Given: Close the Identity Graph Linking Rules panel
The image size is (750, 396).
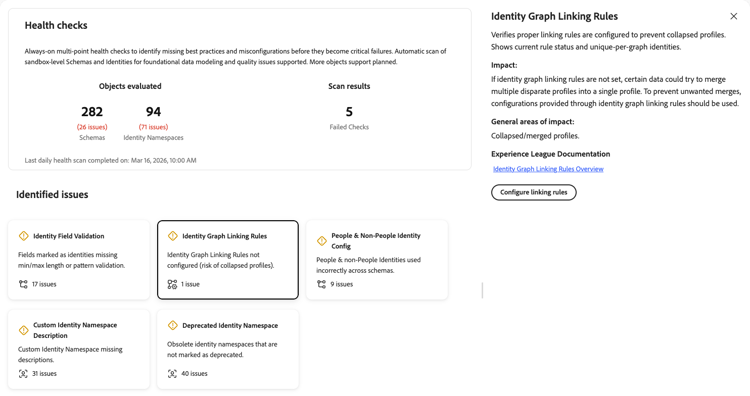Looking at the screenshot, I should tap(734, 16).
